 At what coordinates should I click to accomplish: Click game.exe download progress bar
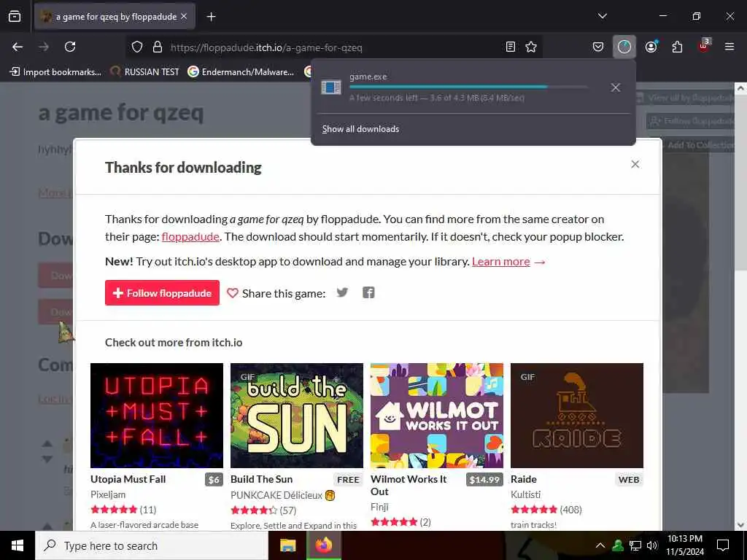(468, 87)
